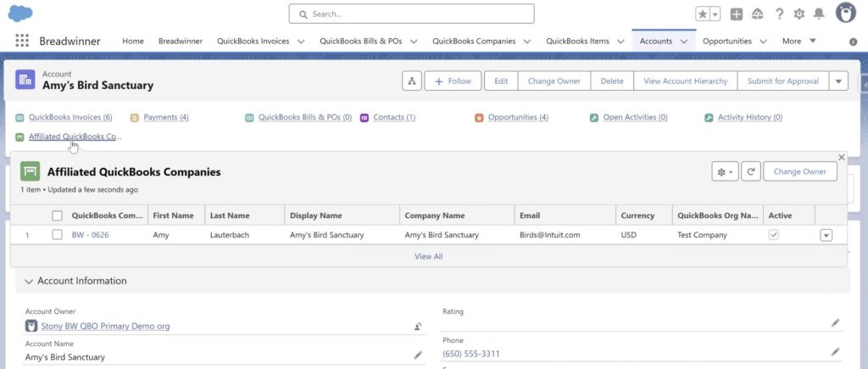Open the Setup gear icon
Image resolution: width=868 pixels, height=369 pixels.
798,14
